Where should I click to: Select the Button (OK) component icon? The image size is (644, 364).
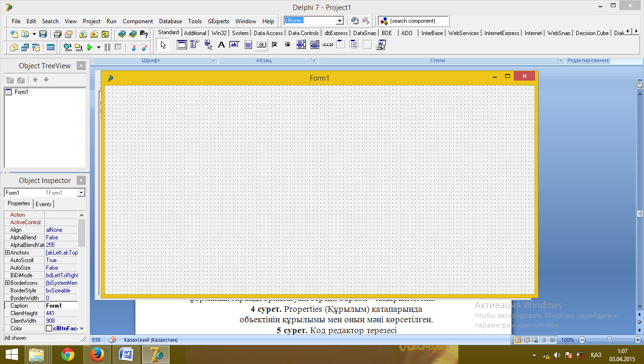click(261, 45)
